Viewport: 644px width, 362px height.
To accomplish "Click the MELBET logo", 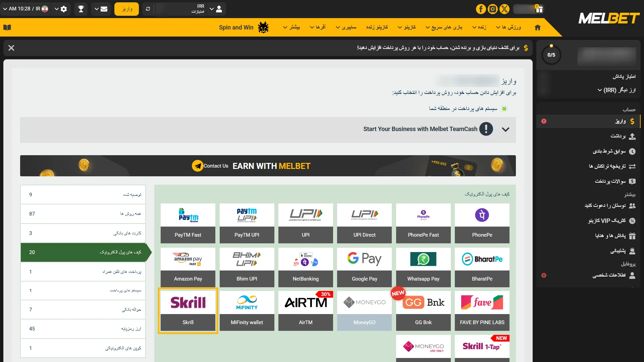I will 609,18.
